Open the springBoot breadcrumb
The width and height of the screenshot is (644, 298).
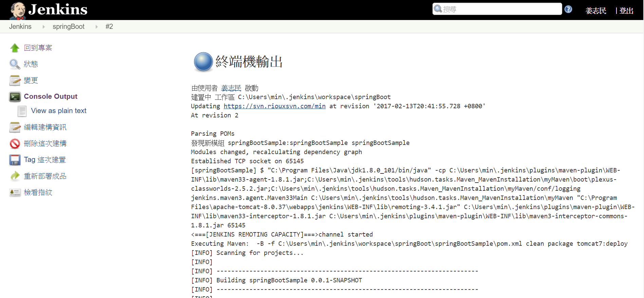click(69, 26)
